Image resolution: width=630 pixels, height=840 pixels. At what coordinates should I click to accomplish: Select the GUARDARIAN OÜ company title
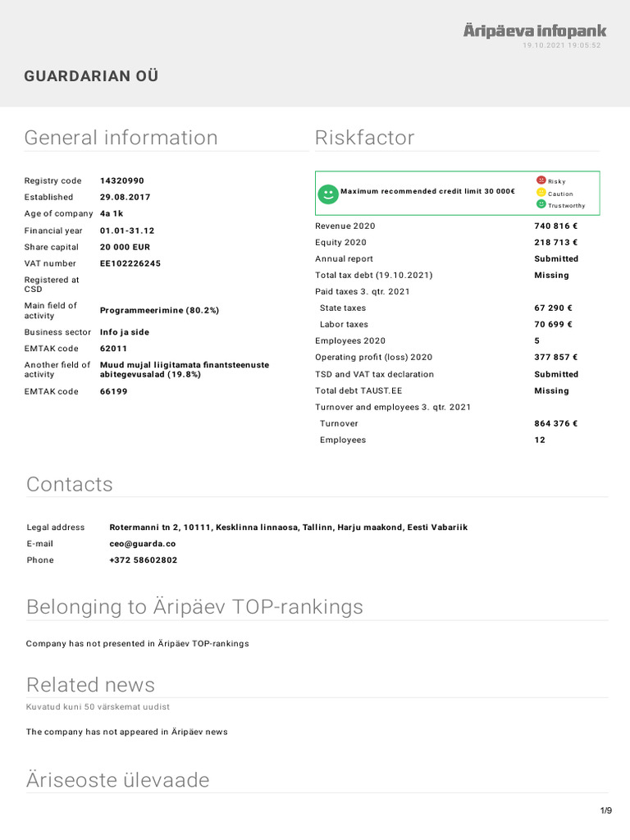[91, 76]
